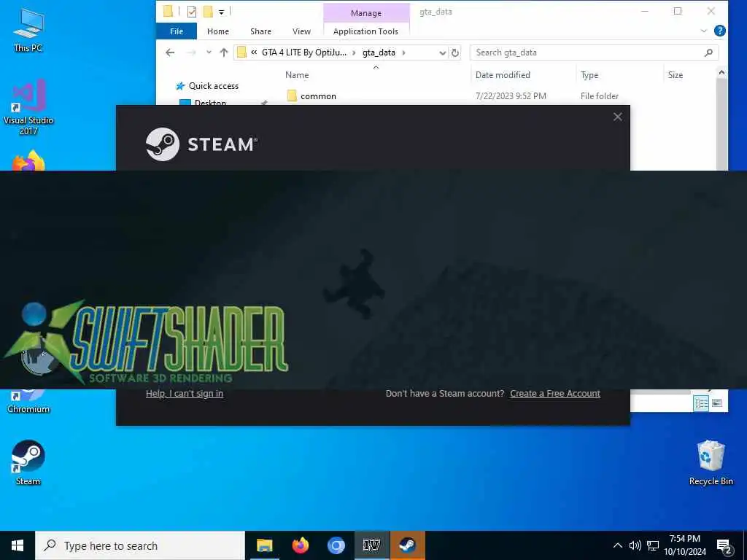Open the notification center icon

click(x=724, y=546)
